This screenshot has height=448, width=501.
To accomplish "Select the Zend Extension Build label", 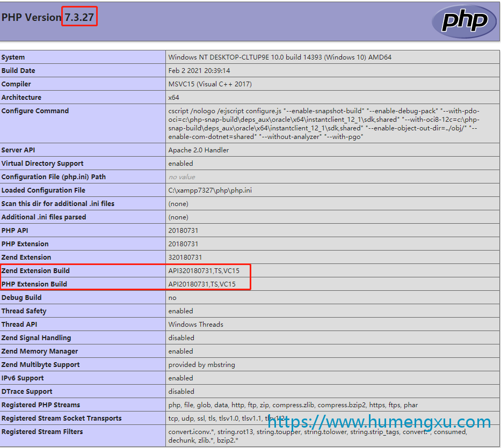I will [x=35, y=270].
